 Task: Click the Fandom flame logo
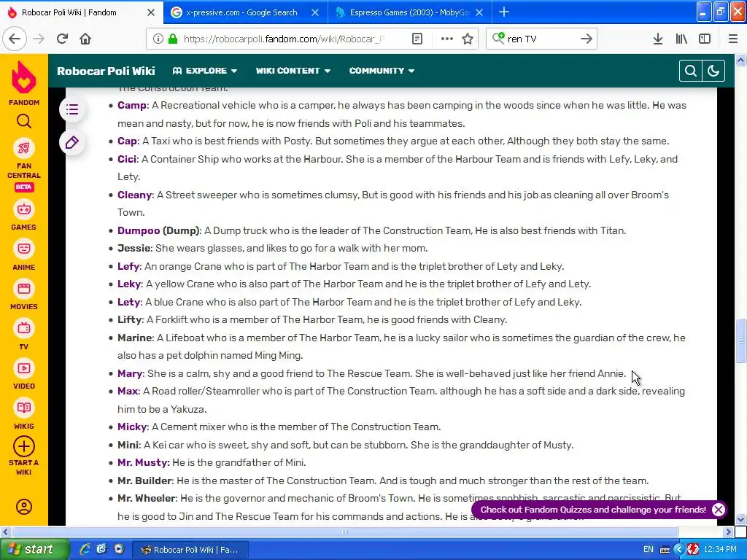click(x=24, y=78)
